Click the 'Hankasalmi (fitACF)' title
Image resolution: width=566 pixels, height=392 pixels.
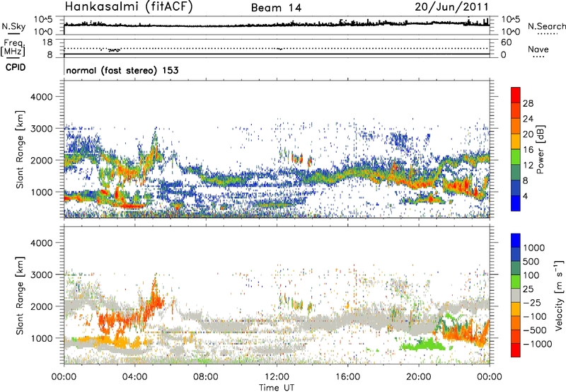coord(129,7)
